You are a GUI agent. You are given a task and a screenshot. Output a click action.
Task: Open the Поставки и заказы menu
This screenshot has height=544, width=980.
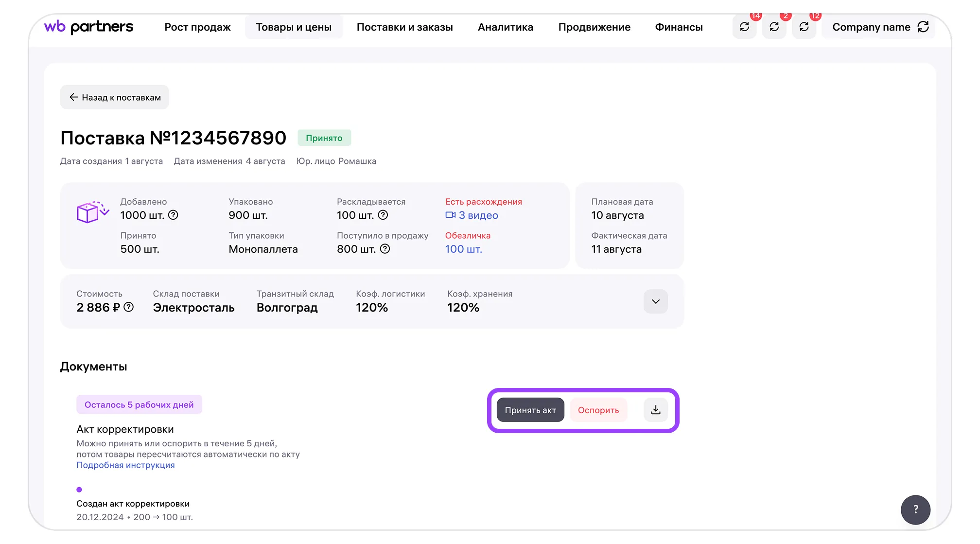(x=404, y=27)
